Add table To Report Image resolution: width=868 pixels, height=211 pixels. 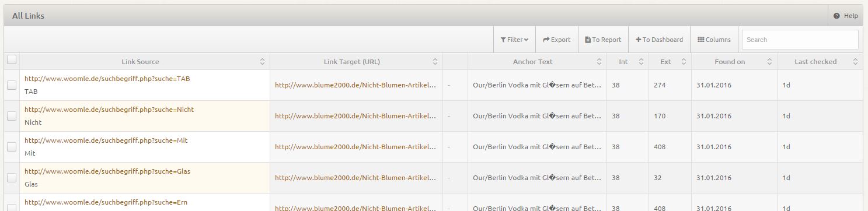pyautogui.click(x=604, y=40)
